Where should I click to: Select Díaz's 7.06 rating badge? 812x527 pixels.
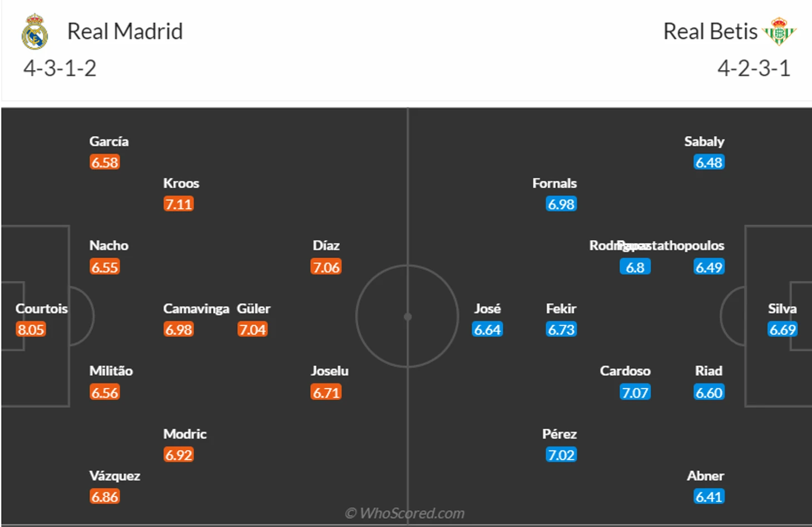pos(326,267)
